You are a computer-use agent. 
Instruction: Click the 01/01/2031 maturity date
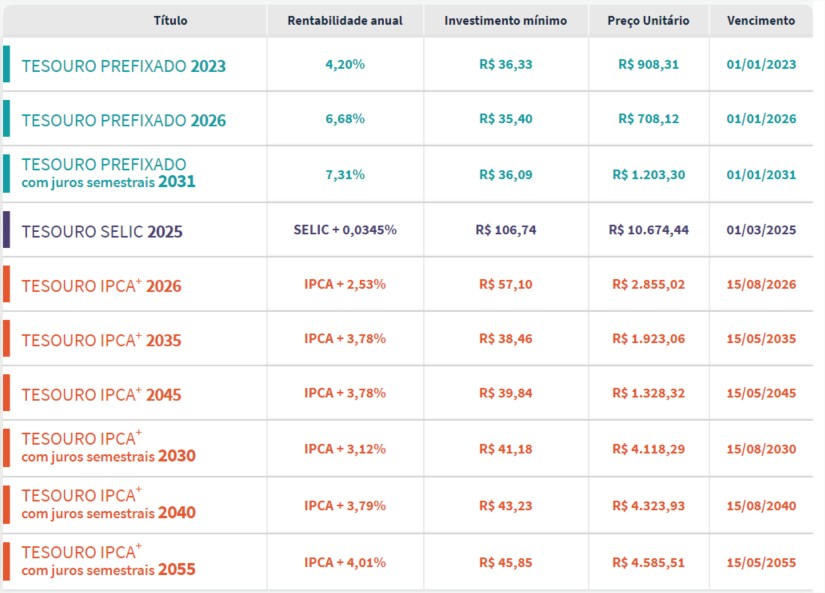(x=761, y=175)
